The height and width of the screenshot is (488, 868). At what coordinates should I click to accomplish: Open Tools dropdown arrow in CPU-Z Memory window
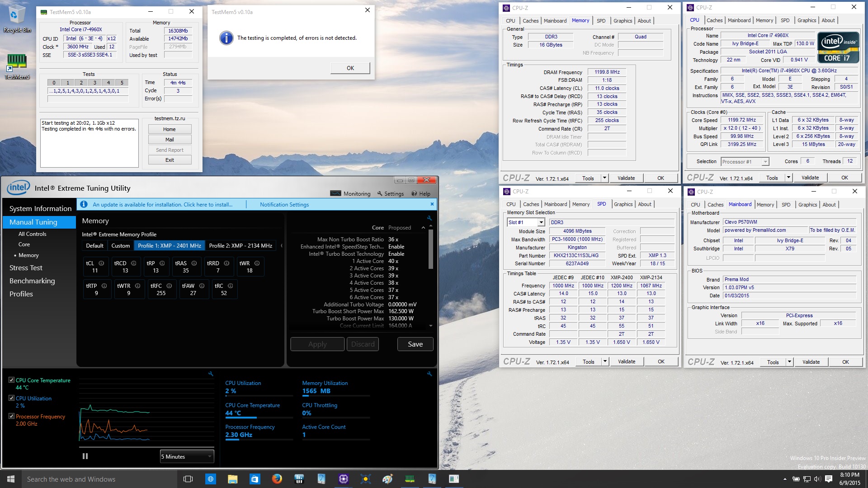pos(604,178)
